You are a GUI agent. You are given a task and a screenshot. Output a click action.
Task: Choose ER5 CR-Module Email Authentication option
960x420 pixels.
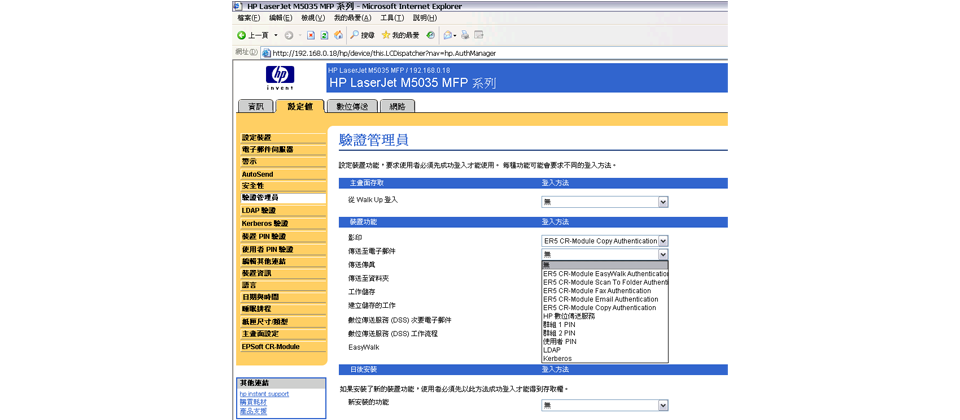click(605, 299)
